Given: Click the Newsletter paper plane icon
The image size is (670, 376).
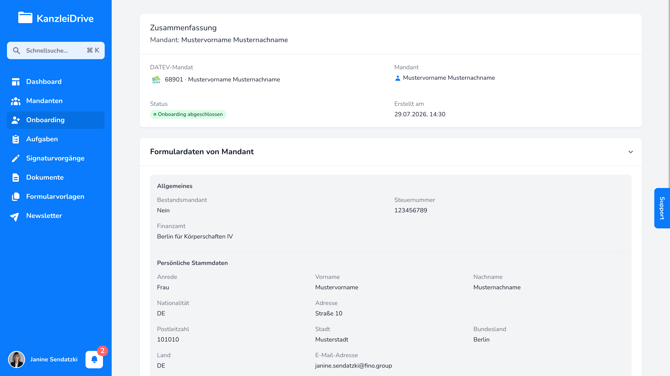Looking at the screenshot, I should coord(15,217).
